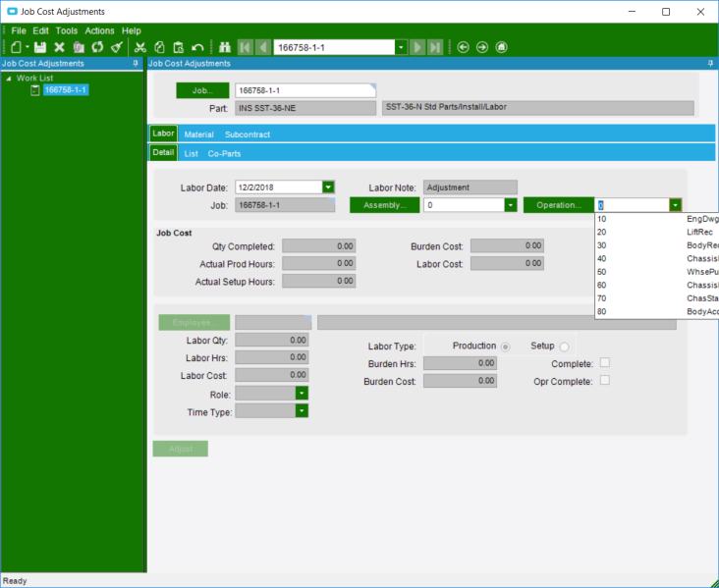The width and height of the screenshot is (719, 588).
Task: Switch to the Co-Parts sub-tab
Action: (224, 153)
